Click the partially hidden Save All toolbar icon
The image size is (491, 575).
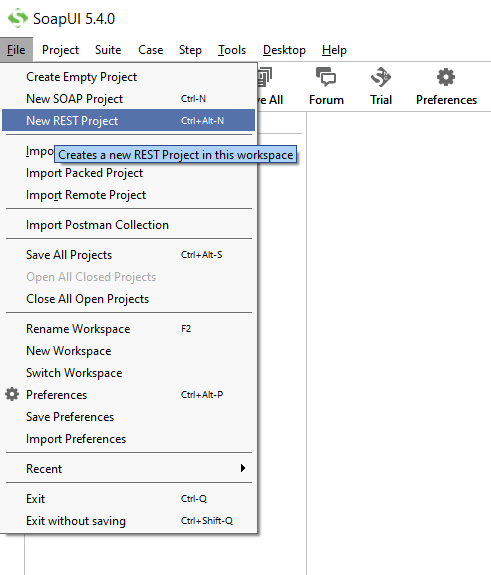[265, 77]
